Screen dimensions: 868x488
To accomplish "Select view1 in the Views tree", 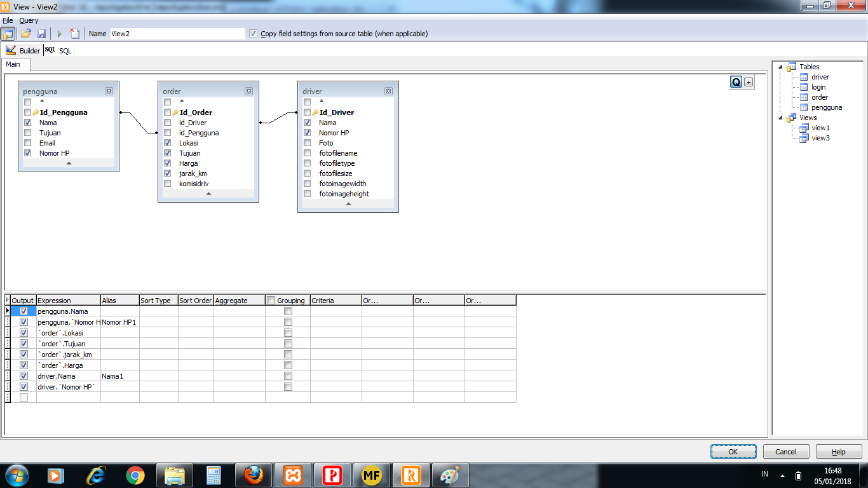I will tap(820, 128).
